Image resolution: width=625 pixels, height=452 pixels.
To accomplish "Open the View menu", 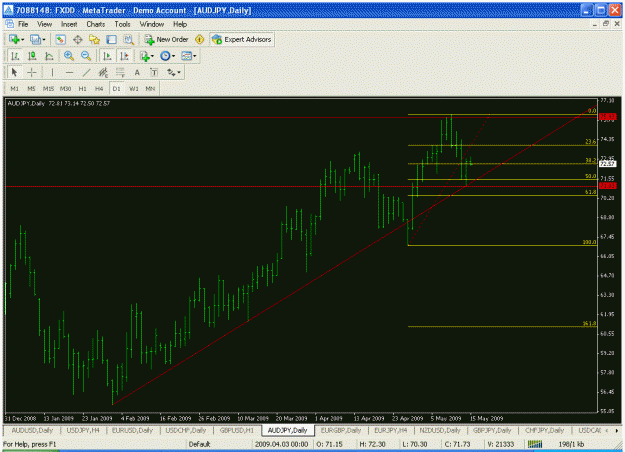I will [x=44, y=24].
